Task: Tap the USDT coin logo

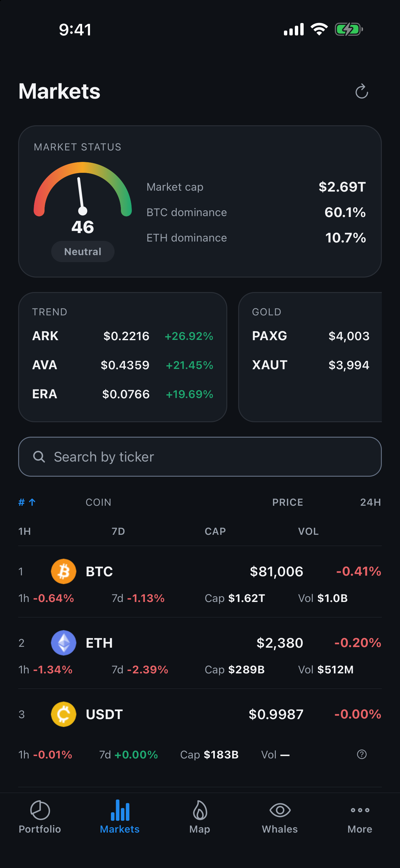Action: [63, 714]
